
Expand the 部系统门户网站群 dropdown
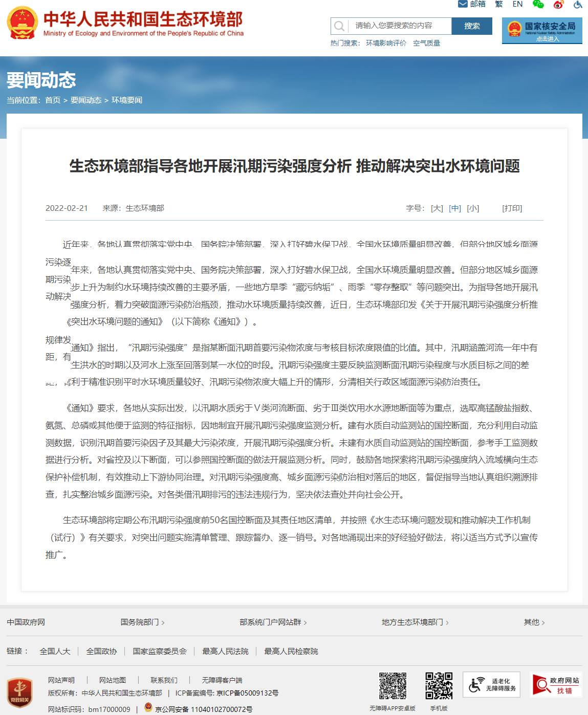(x=273, y=622)
